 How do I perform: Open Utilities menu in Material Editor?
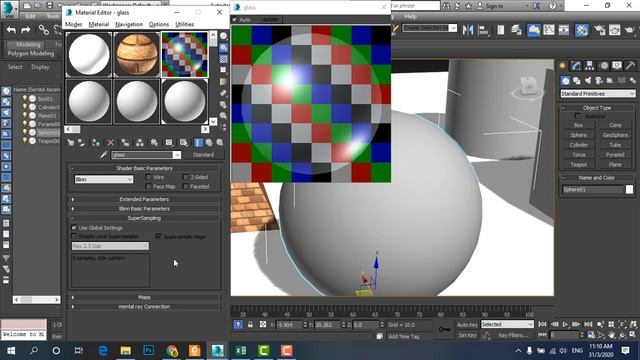tap(184, 24)
